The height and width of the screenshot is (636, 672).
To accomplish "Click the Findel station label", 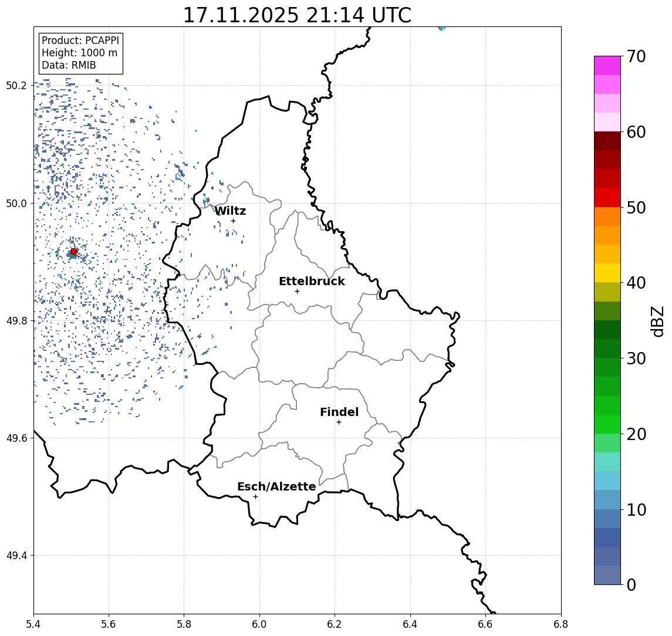I will pos(339,412).
